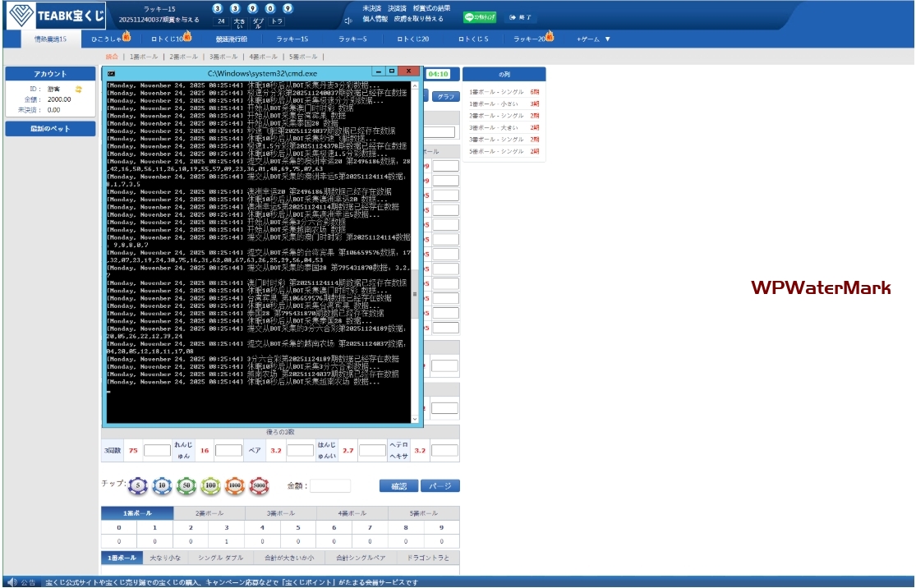Open the green LINE consulting button
This screenshot has width=916, height=588.
pos(480,17)
